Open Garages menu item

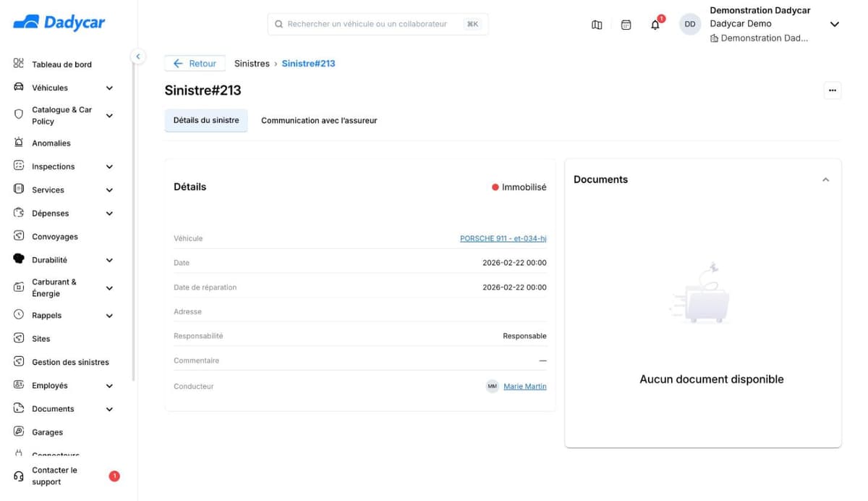point(47,432)
